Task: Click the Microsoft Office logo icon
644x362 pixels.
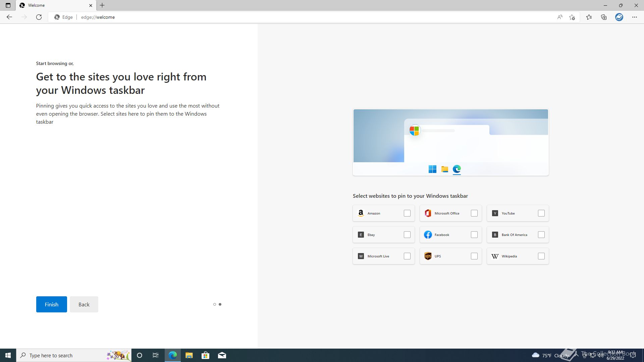Action: click(x=428, y=213)
